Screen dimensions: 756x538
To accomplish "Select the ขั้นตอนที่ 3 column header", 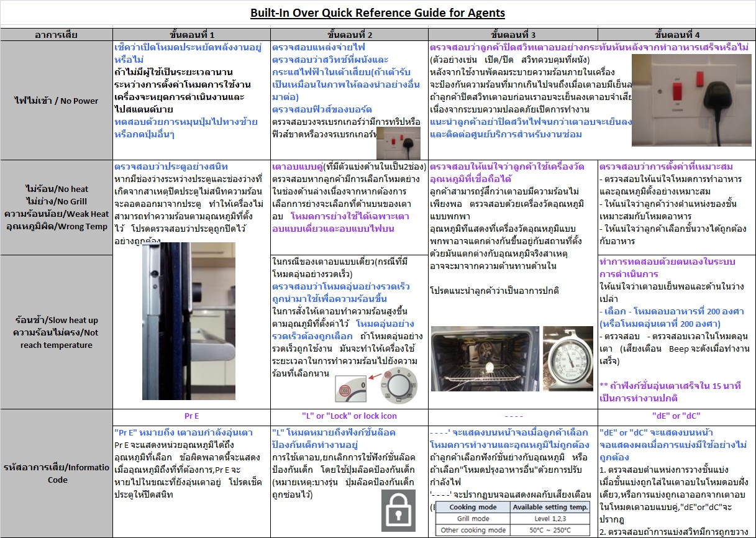I will tap(512, 35).
